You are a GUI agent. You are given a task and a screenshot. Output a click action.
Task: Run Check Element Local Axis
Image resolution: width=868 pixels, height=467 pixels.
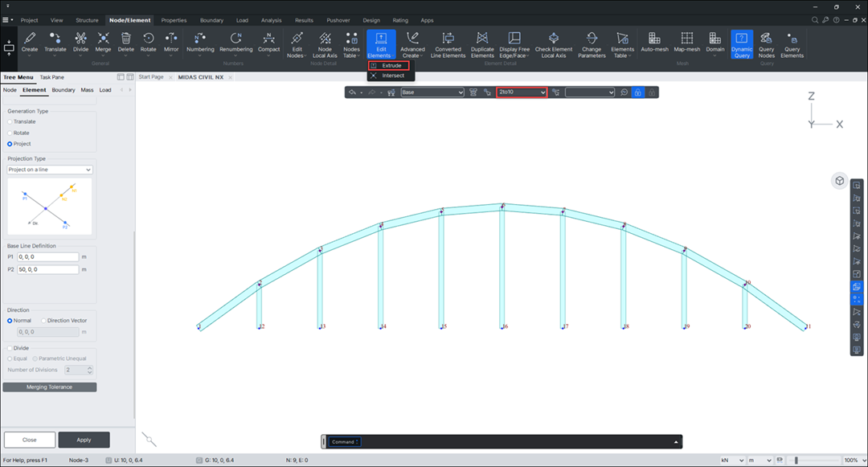(554, 45)
